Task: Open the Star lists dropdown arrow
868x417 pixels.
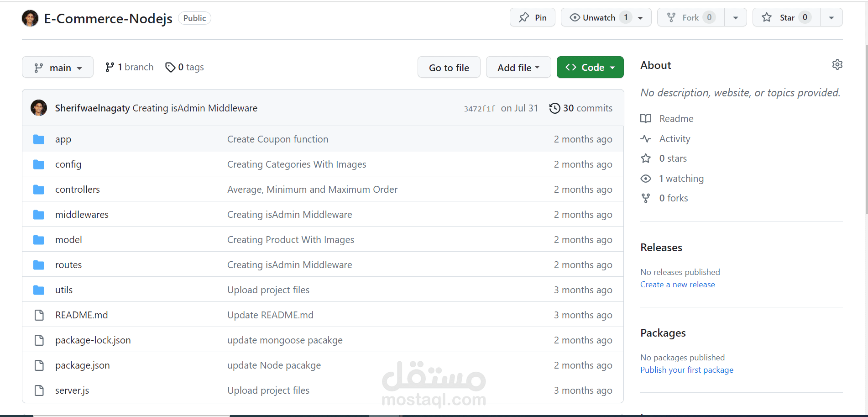Action: [x=831, y=17]
